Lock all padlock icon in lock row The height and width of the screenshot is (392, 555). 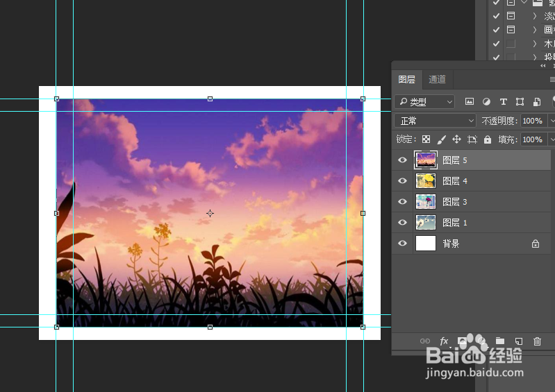488,139
